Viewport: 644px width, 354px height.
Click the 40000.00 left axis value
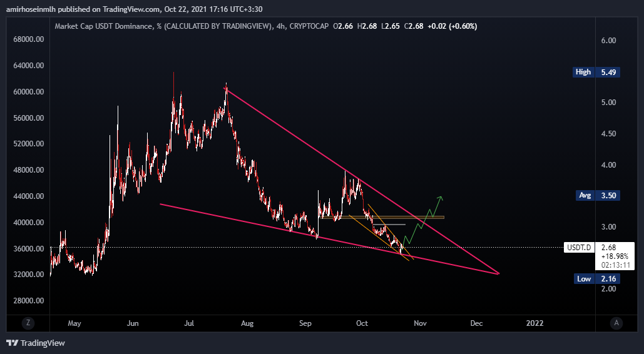28,223
